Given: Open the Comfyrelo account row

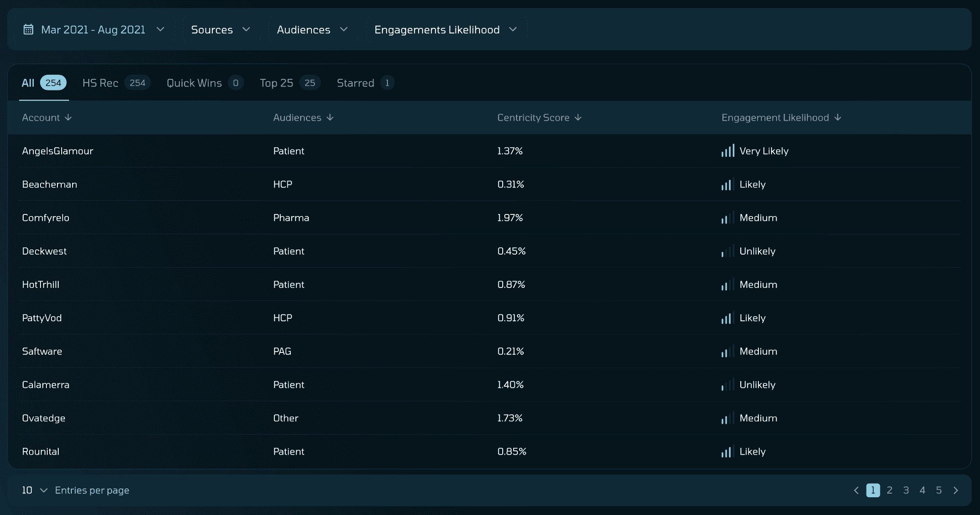Looking at the screenshot, I should pos(46,218).
